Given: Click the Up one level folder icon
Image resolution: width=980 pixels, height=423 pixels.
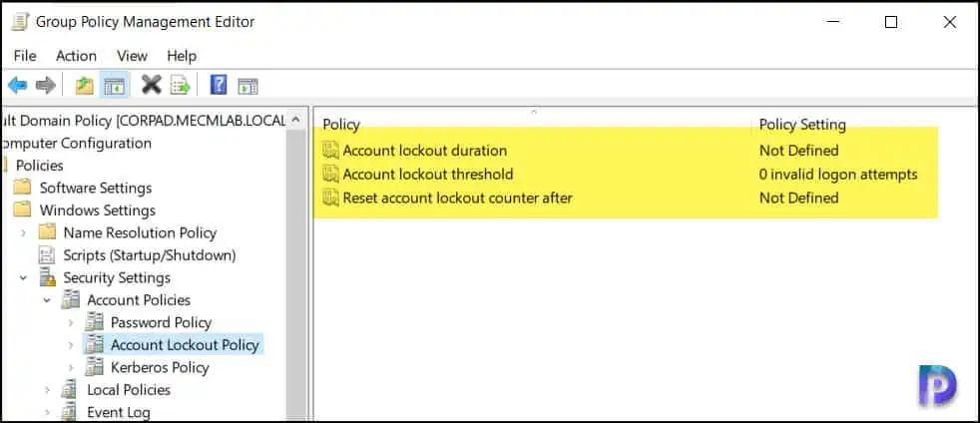Looking at the screenshot, I should pos(85,86).
